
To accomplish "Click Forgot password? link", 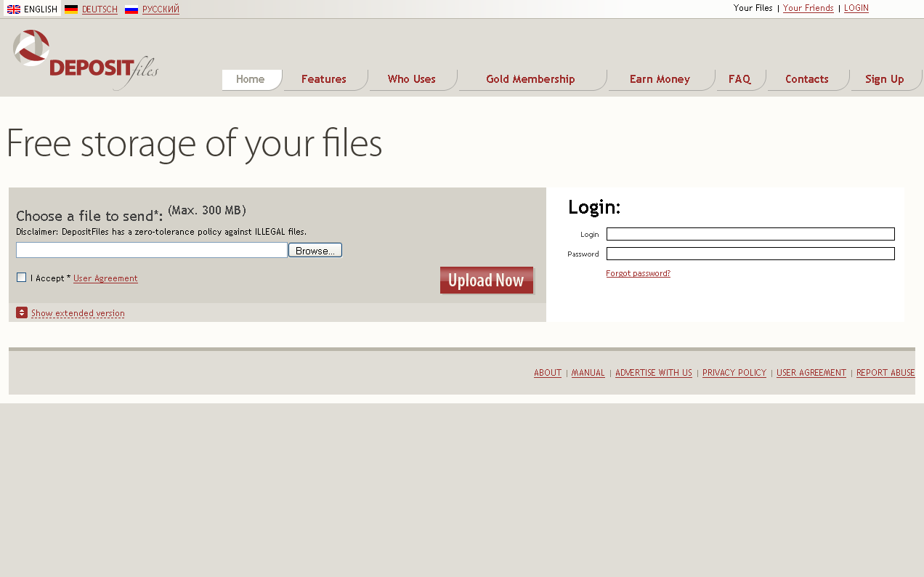I will point(638,273).
